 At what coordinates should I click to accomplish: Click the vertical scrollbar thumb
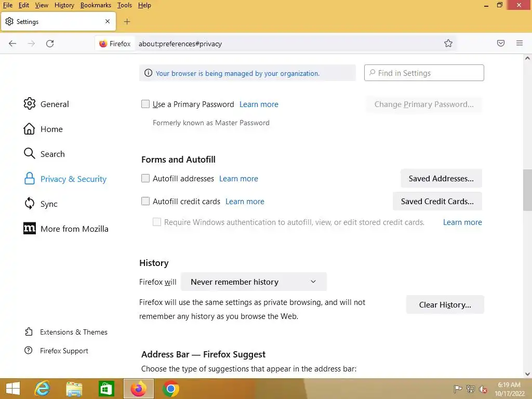[x=527, y=190]
